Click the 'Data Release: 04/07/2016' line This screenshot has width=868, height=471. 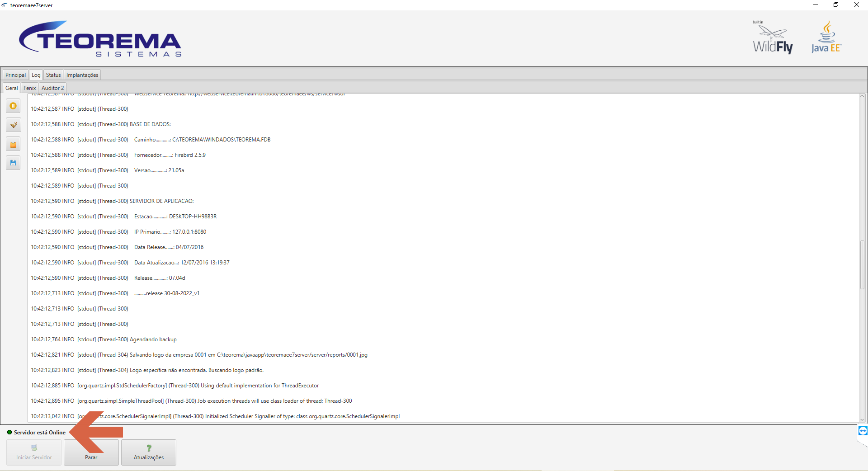pyautogui.click(x=117, y=247)
